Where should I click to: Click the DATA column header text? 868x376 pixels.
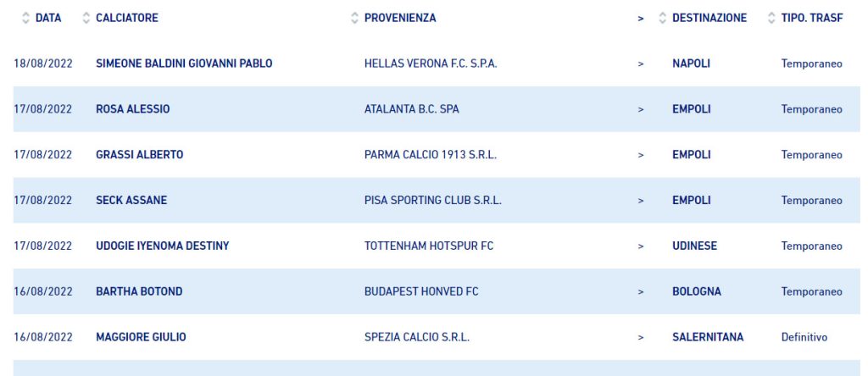pos(48,19)
